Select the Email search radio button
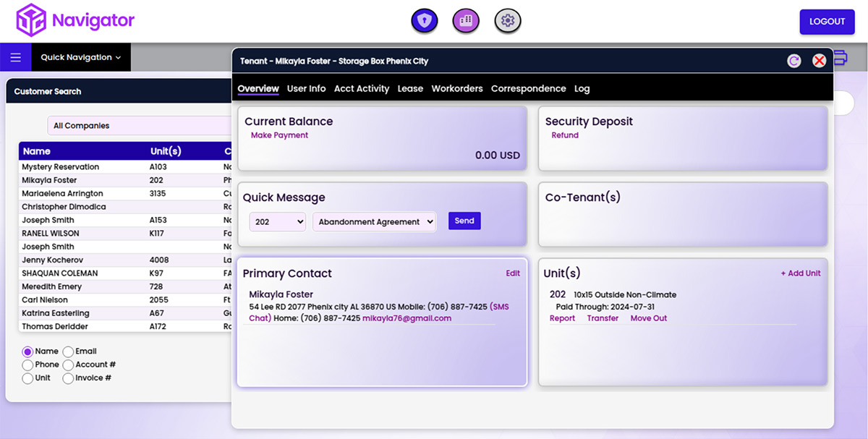This screenshot has width=868, height=439. (x=67, y=351)
